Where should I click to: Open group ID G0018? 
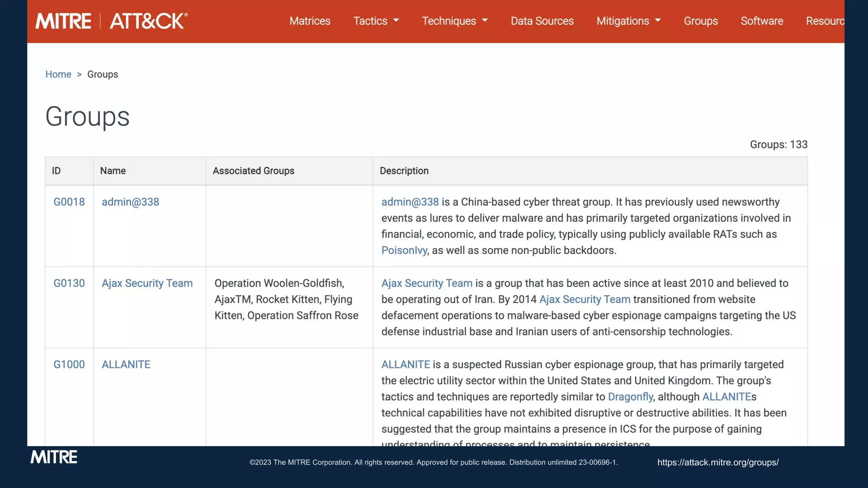pyautogui.click(x=69, y=202)
